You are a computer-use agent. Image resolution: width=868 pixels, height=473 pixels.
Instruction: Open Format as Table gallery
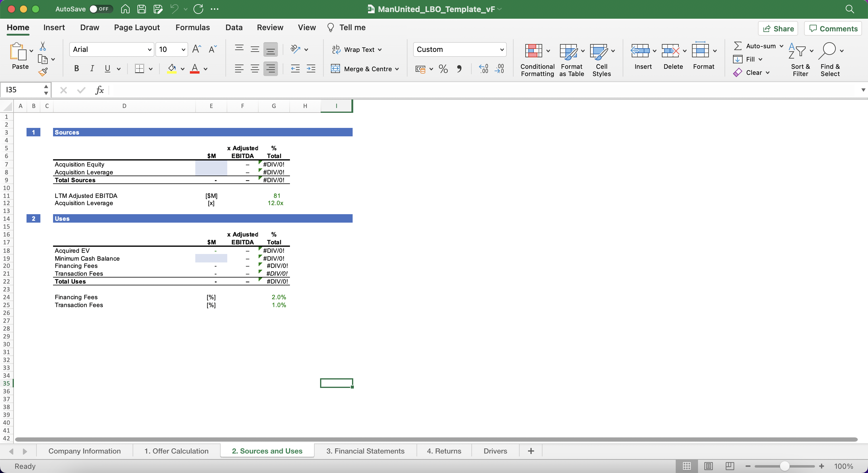[571, 60]
